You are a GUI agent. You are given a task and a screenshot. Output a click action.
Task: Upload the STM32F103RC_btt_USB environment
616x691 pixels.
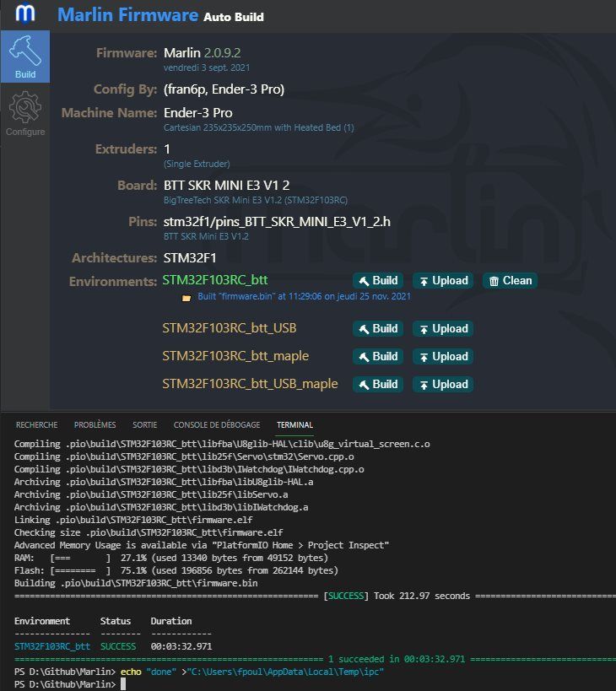pos(443,329)
